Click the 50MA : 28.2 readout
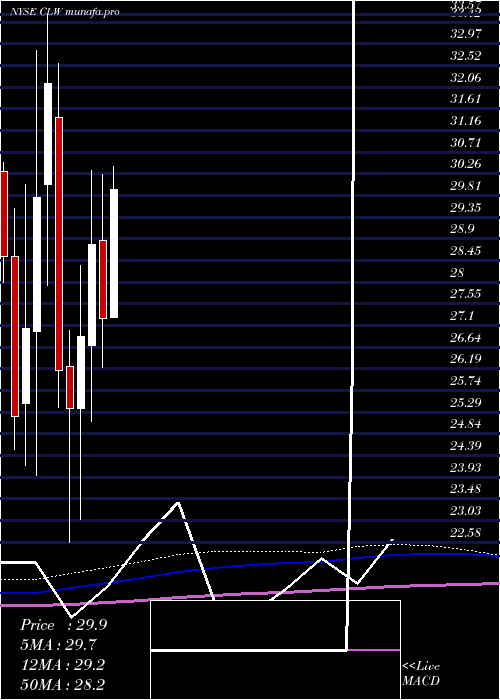500x700 pixels. tap(63, 685)
